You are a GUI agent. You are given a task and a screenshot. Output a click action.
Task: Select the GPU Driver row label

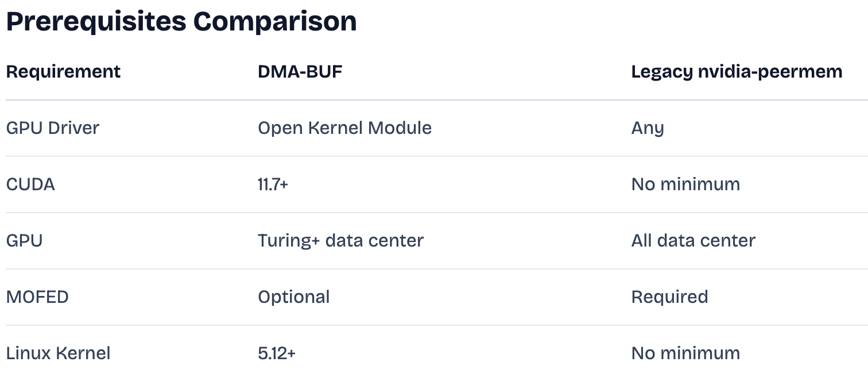point(53,128)
